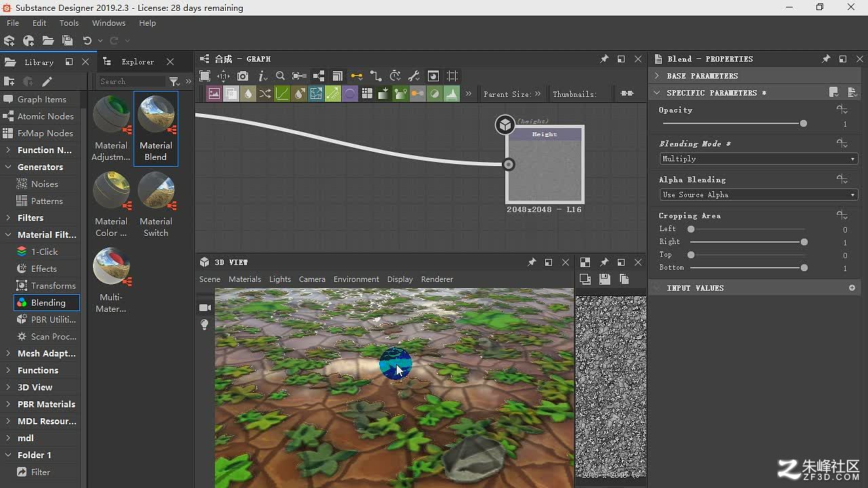Click the library Search field
This screenshot has height=488, width=868.
click(131, 81)
